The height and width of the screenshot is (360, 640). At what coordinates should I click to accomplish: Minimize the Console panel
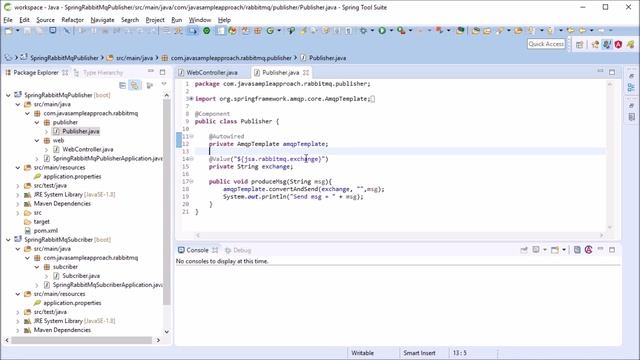click(600, 249)
